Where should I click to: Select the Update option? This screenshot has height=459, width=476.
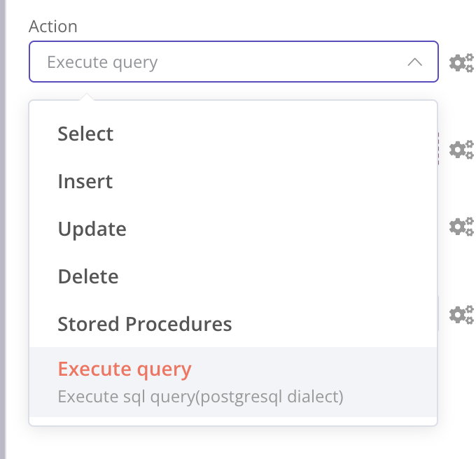(x=92, y=229)
